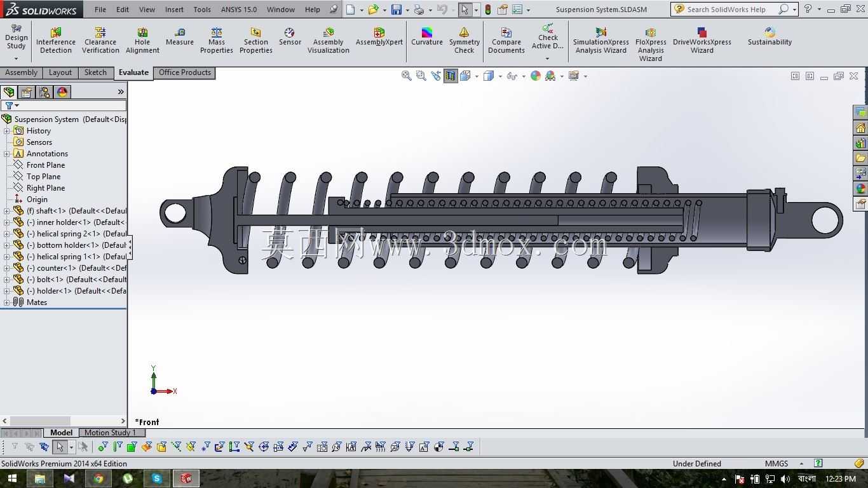This screenshot has width=868, height=488.
Task: Open the File menu
Action: click(x=100, y=10)
